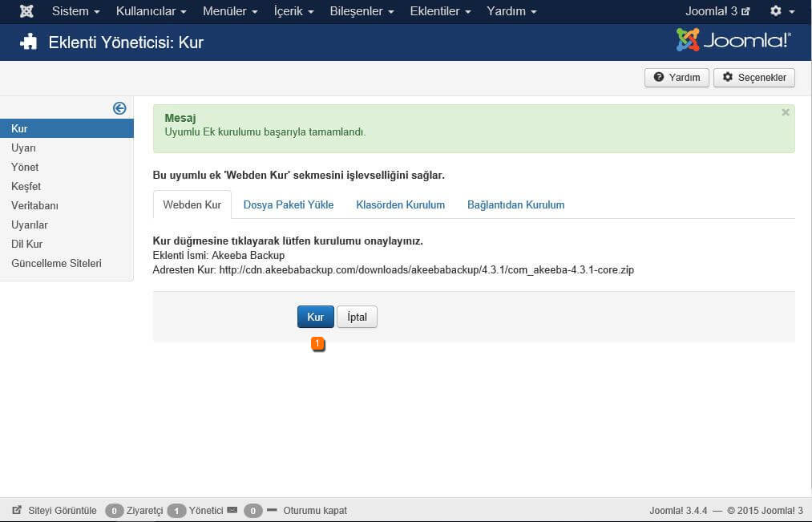Screen dimensions: 812x522
Task: Switch to the Dosya Paketi Yükle tab
Action: [289, 204]
